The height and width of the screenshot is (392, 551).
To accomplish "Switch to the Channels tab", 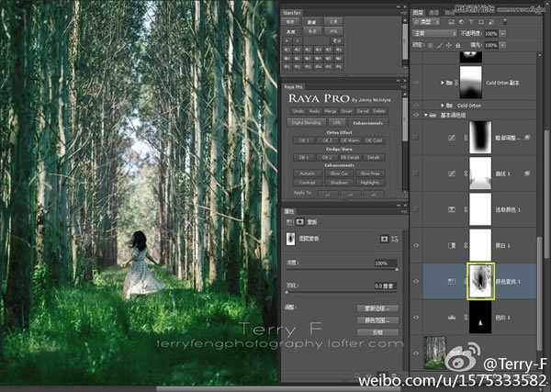I will point(433,13).
